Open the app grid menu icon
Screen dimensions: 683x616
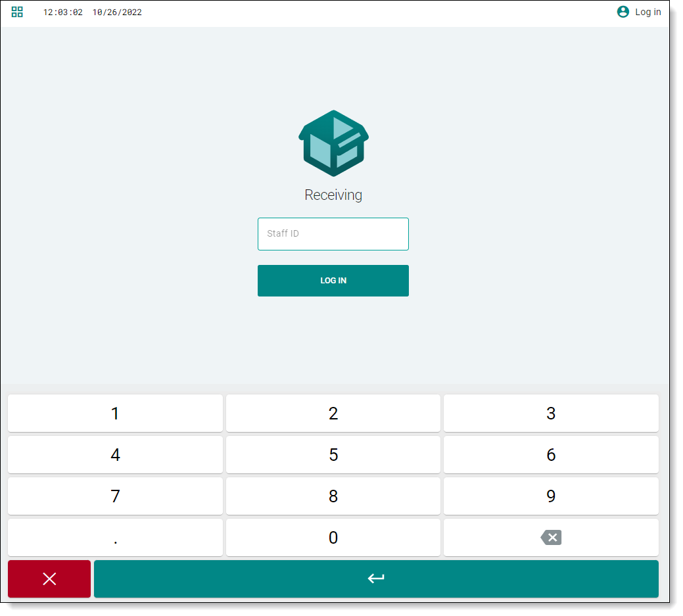click(x=17, y=12)
